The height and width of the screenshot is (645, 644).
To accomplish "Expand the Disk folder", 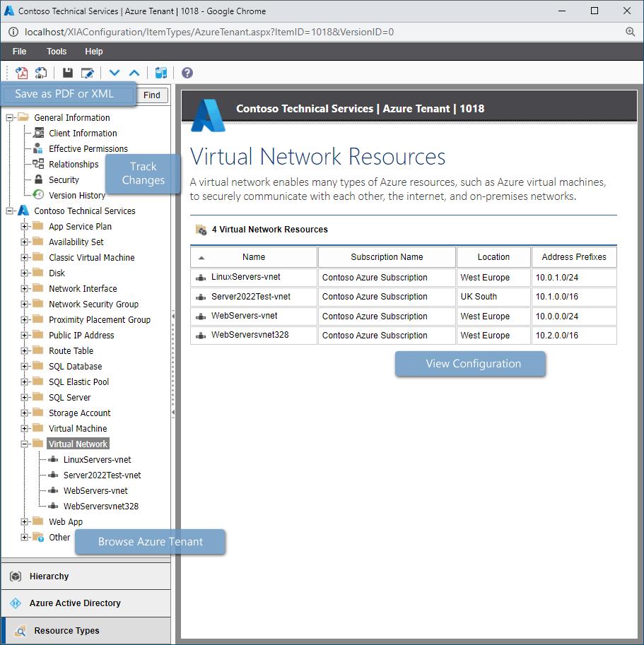I will point(24,273).
